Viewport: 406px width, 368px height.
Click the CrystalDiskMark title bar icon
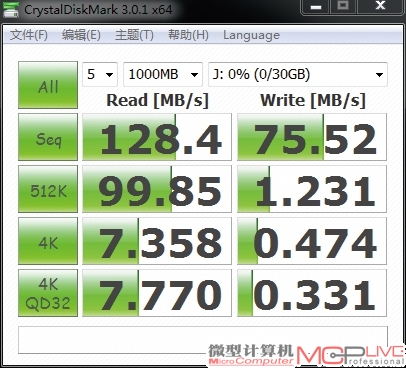click(11, 10)
